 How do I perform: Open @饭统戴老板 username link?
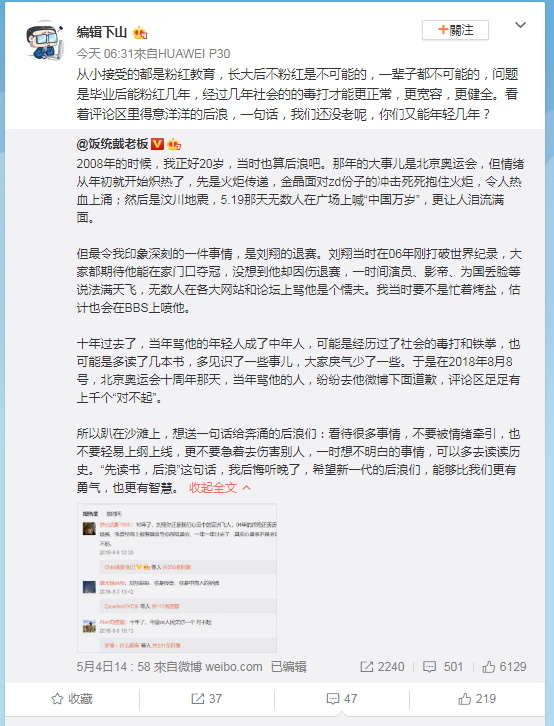112,144
